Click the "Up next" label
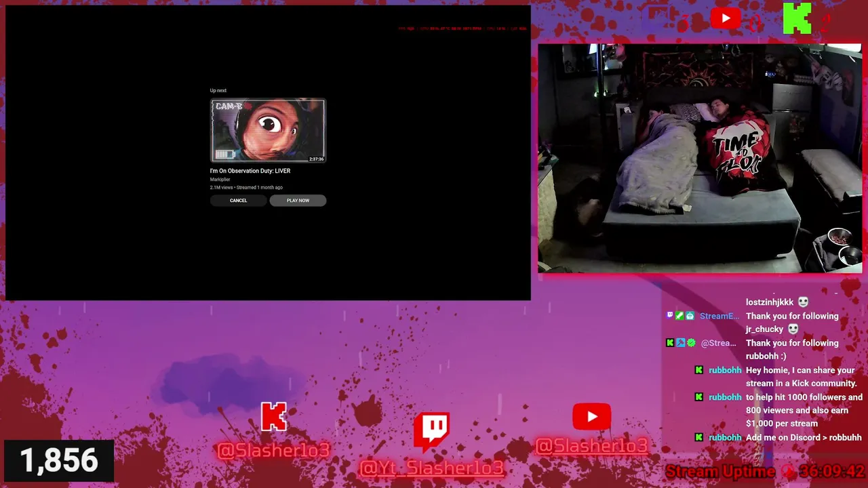868x488 pixels. point(218,91)
